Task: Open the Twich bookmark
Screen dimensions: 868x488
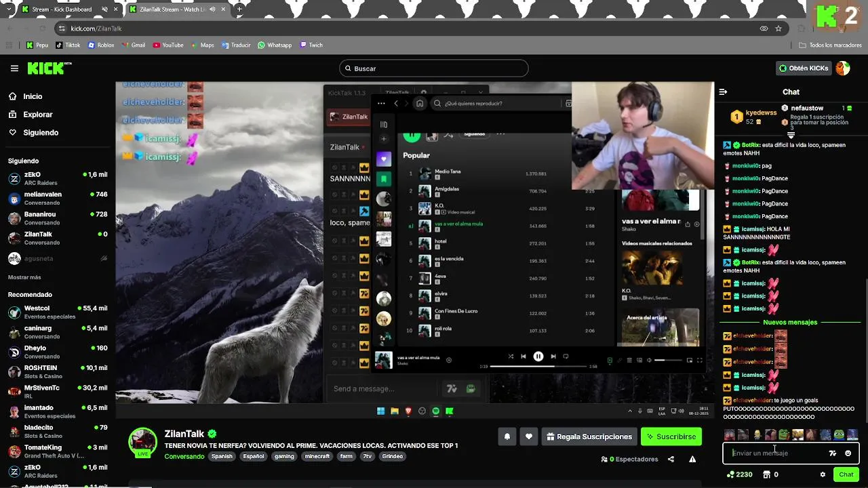Action: tap(311, 45)
